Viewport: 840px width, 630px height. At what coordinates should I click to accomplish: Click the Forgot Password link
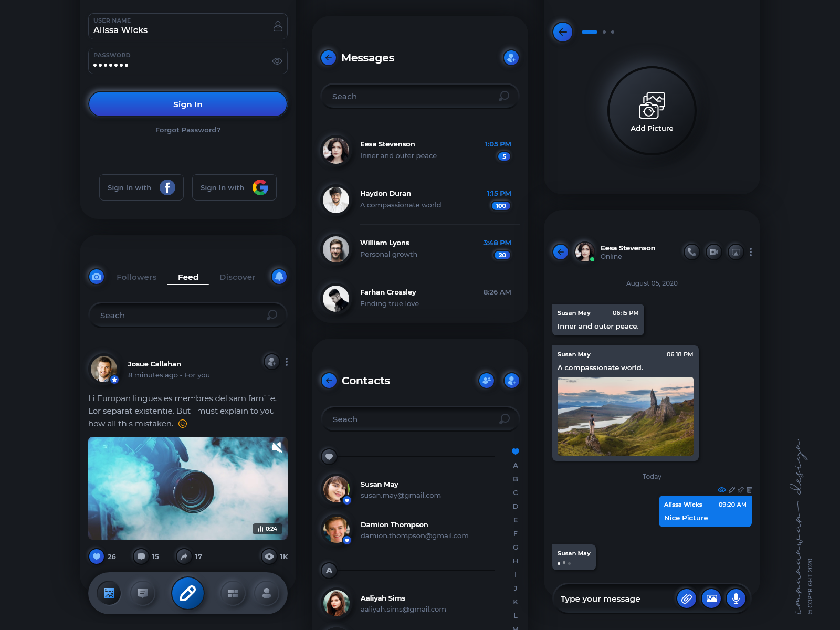187,130
